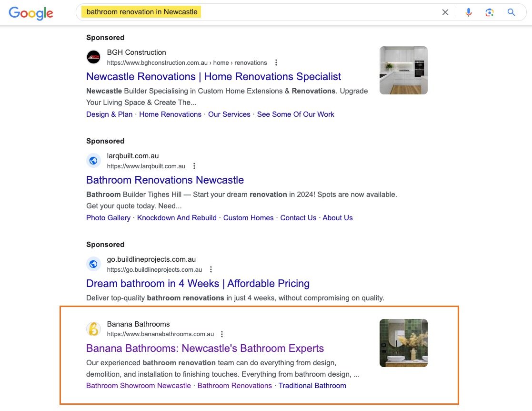The width and height of the screenshot is (532, 411).
Task: Click the BGH Construction site name
Action: pos(136,52)
